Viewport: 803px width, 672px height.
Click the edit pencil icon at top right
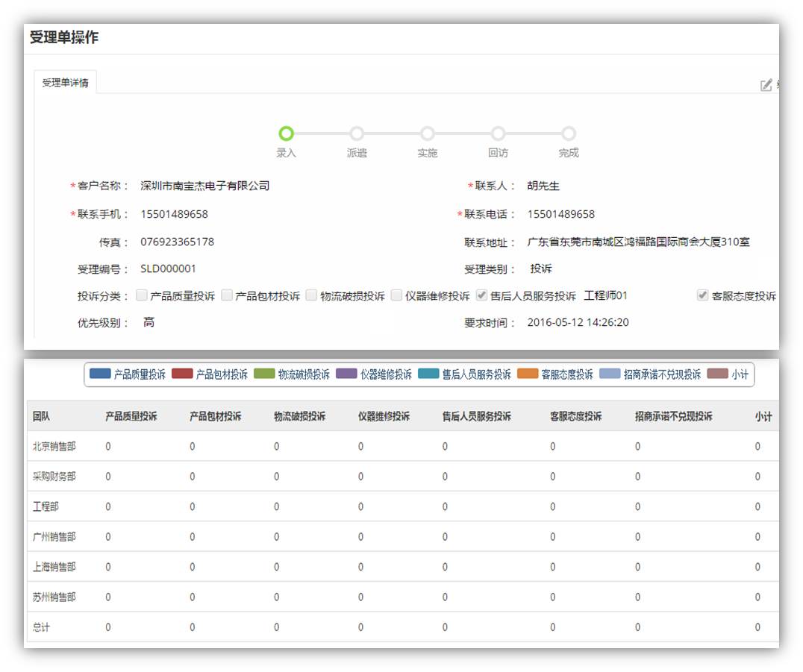(x=766, y=85)
